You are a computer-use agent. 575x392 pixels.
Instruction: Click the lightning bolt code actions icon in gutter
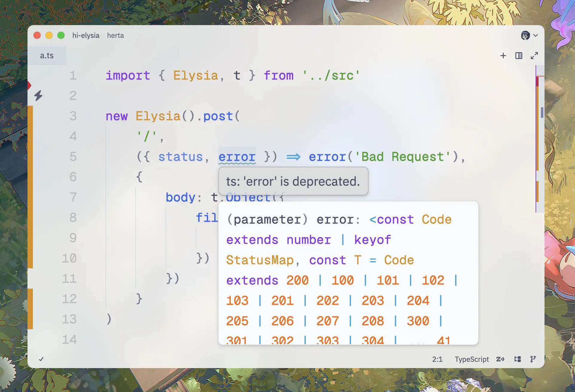click(38, 95)
